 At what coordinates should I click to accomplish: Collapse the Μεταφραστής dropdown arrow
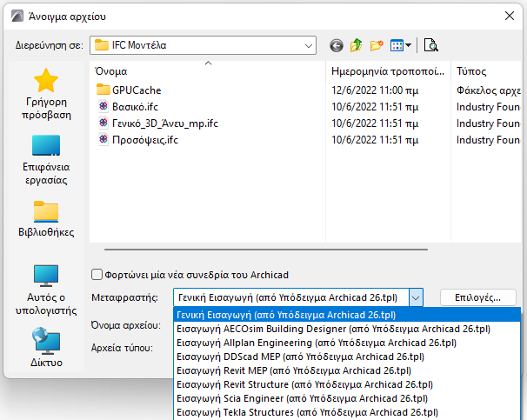coord(416,297)
